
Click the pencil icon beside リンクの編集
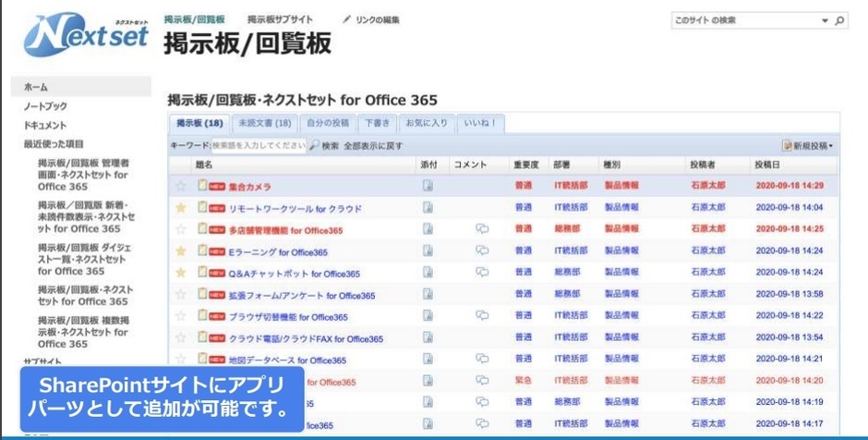346,19
